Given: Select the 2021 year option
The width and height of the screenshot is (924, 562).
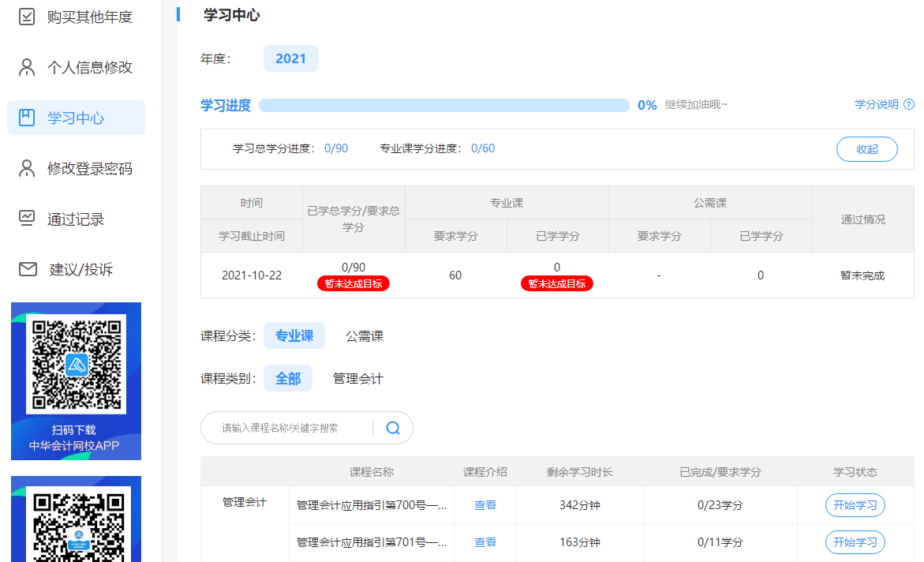Looking at the screenshot, I should (x=290, y=58).
